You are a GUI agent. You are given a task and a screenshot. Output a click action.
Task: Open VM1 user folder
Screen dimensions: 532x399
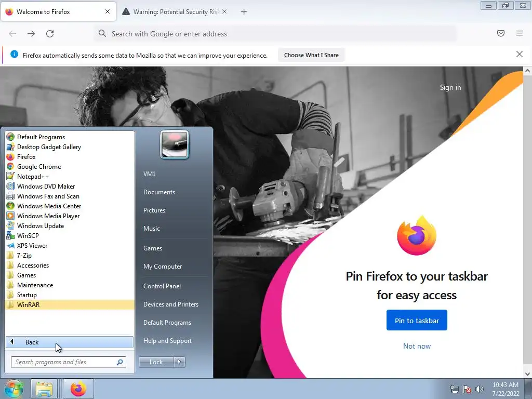point(149,174)
